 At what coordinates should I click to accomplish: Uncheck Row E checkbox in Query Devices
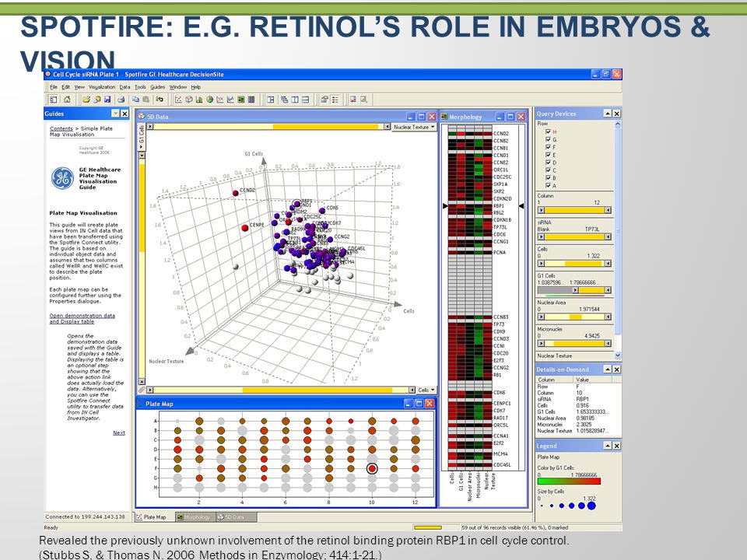coord(548,155)
